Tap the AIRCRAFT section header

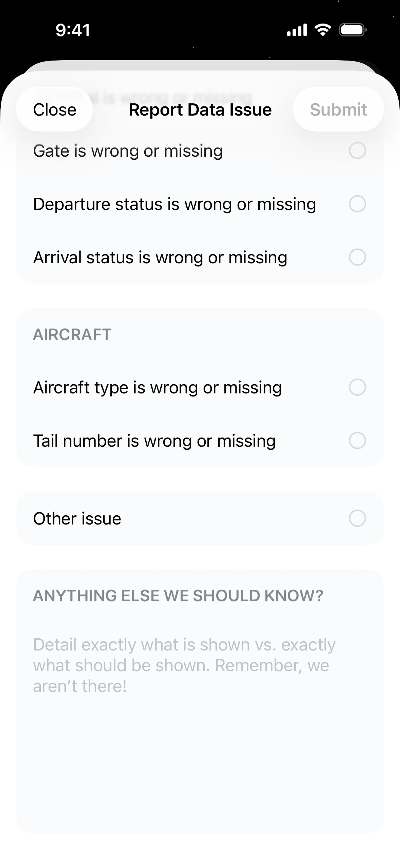coord(72,335)
